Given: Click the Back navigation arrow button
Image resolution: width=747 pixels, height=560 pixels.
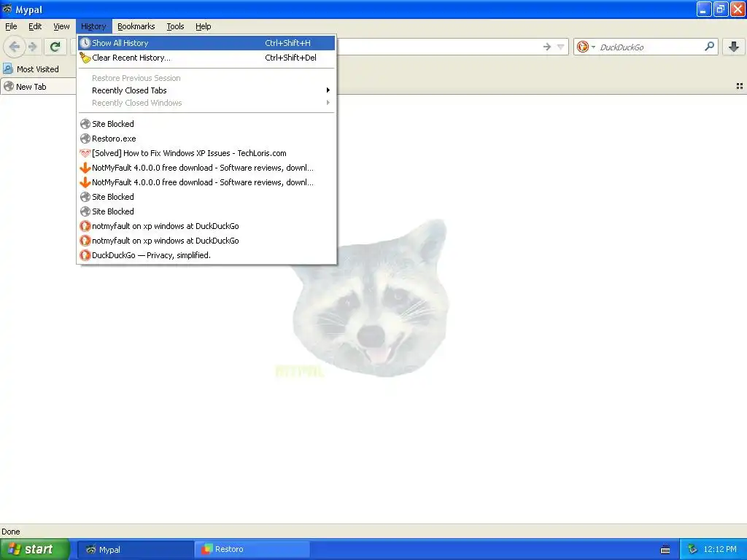Looking at the screenshot, I should (x=15, y=47).
